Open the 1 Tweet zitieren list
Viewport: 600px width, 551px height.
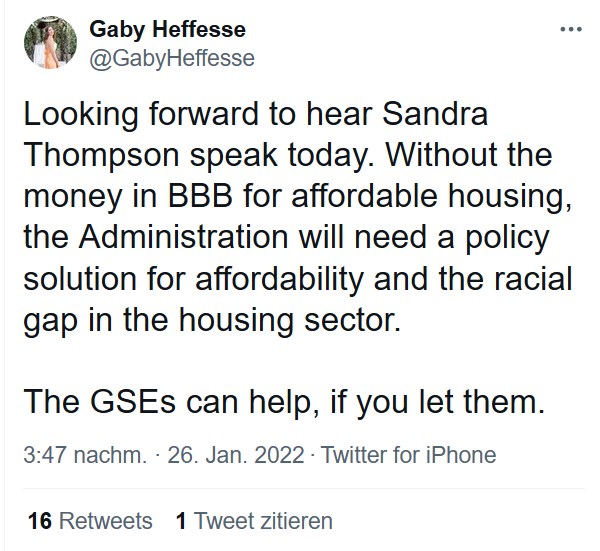253,521
